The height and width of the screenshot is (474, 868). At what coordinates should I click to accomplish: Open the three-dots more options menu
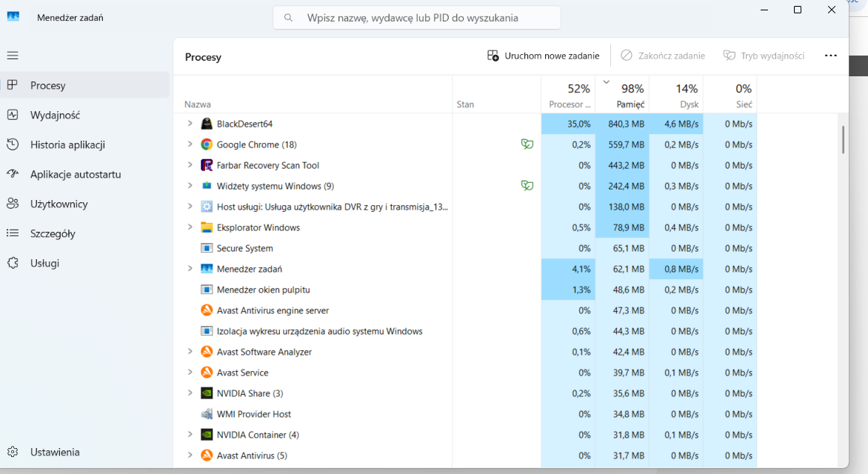pyautogui.click(x=830, y=56)
